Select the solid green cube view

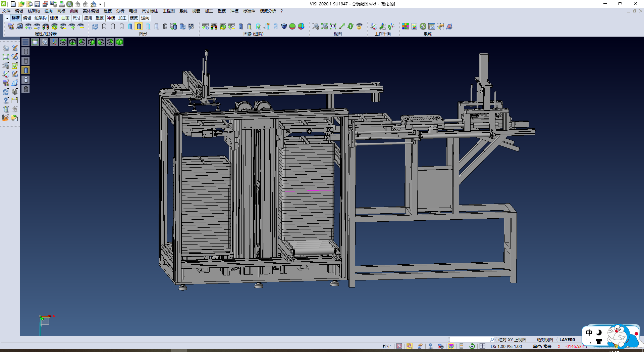pos(119,42)
